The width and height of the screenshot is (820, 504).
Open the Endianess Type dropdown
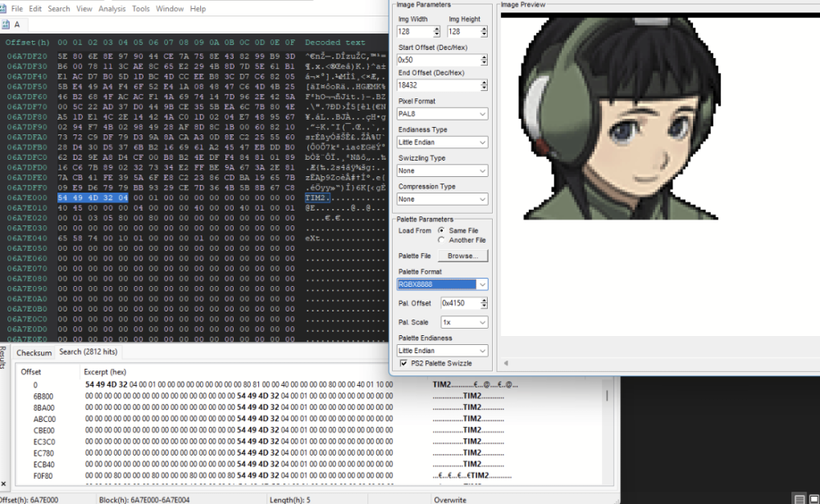coord(443,143)
